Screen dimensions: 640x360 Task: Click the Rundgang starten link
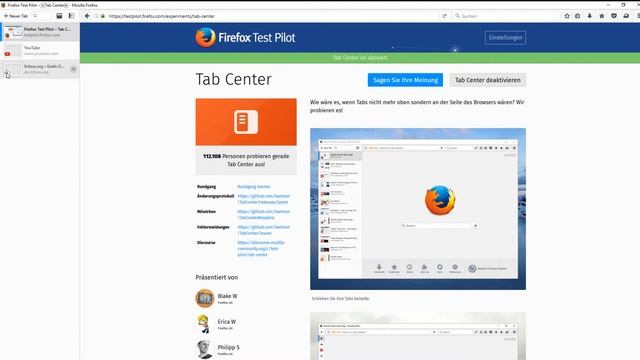pos(254,187)
